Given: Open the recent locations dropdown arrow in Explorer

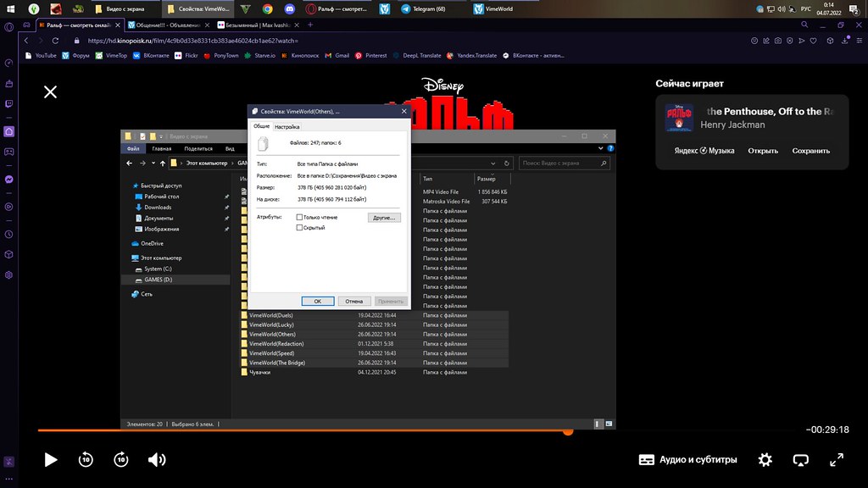Looking at the screenshot, I should (152, 163).
